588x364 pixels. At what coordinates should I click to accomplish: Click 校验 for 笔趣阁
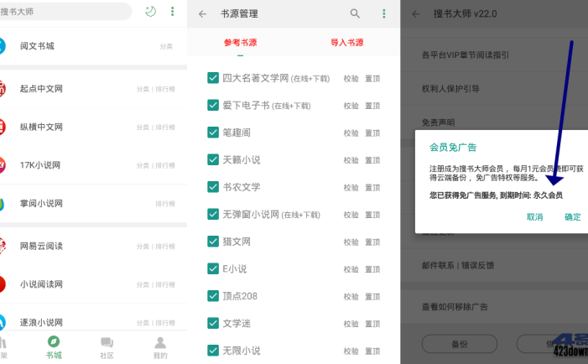[x=351, y=133]
